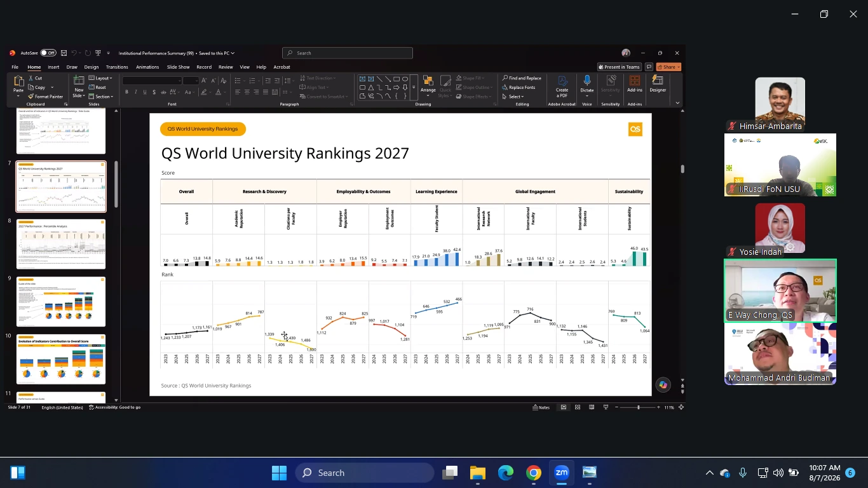Select slide 8 thumbnail in panel
868x488 pixels.
pos(61,243)
